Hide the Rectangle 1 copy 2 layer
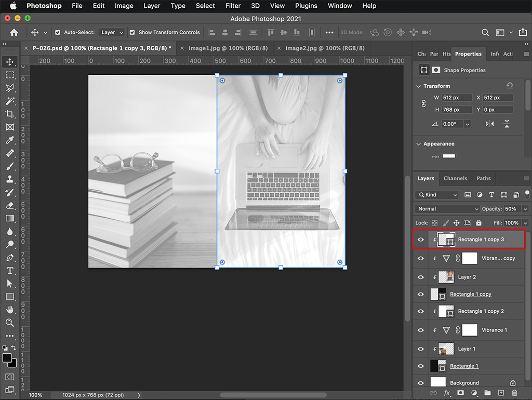Image resolution: width=532 pixels, height=400 pixels. click(x=421, y=311)
